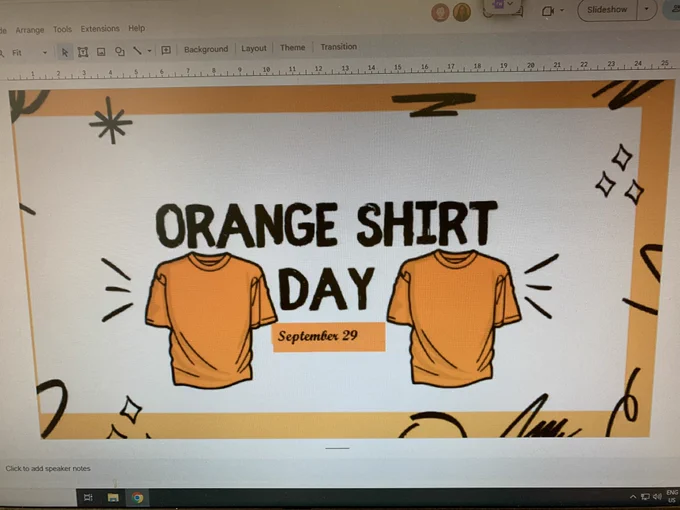This screenshot has width=680, height=510.
Task: Start the Slideshow
Action: tap(607, 9)
